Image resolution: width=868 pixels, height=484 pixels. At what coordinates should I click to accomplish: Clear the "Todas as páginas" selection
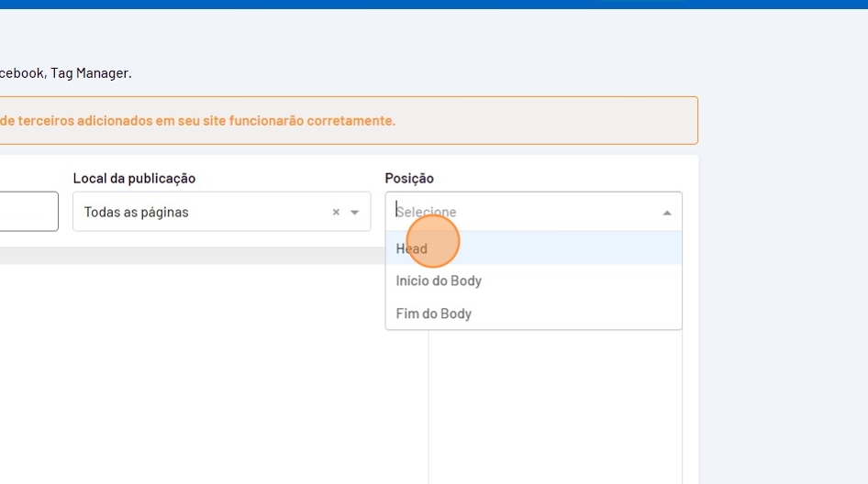[336, 212]
